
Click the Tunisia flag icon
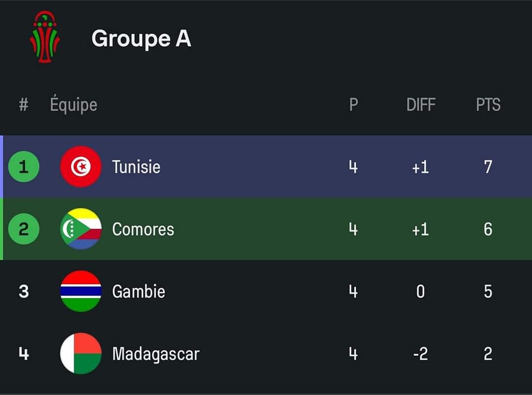pos(81,166)
